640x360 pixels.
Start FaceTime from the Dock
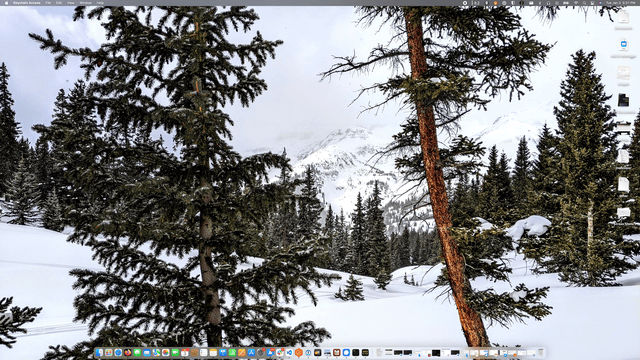(176, 352)
